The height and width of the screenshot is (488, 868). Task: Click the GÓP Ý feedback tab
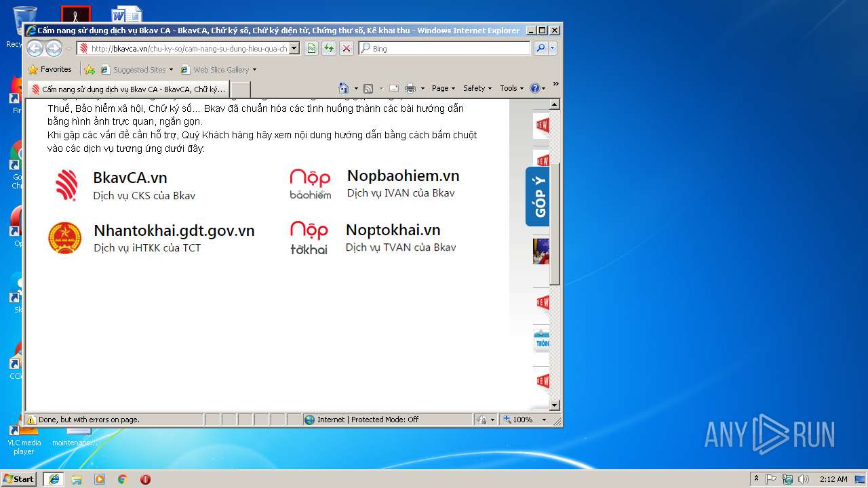(538, 197)
